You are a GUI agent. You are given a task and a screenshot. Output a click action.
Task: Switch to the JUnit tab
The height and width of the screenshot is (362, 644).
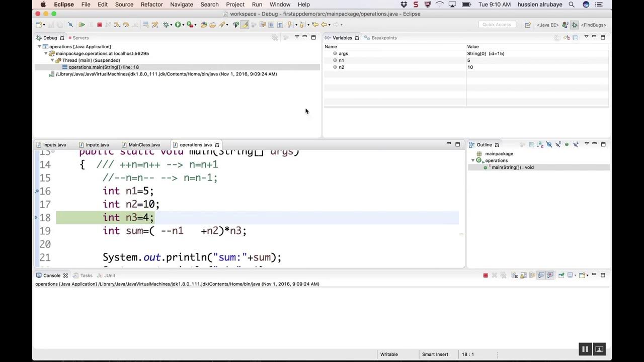click(109, 276)
